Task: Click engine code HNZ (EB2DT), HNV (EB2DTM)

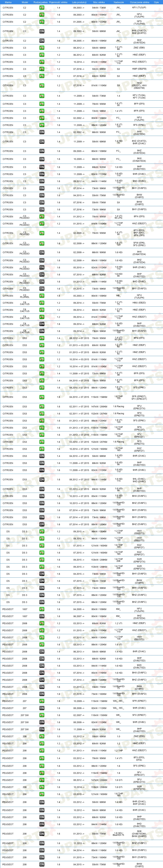Action: pyautogui.click(x=139, y=86)
